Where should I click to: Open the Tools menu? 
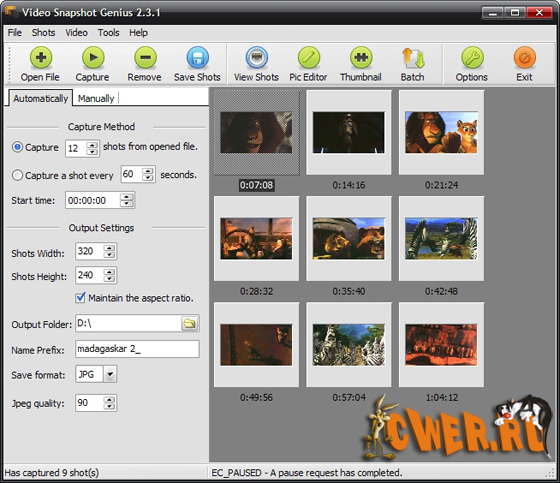(x=109, y=33)
